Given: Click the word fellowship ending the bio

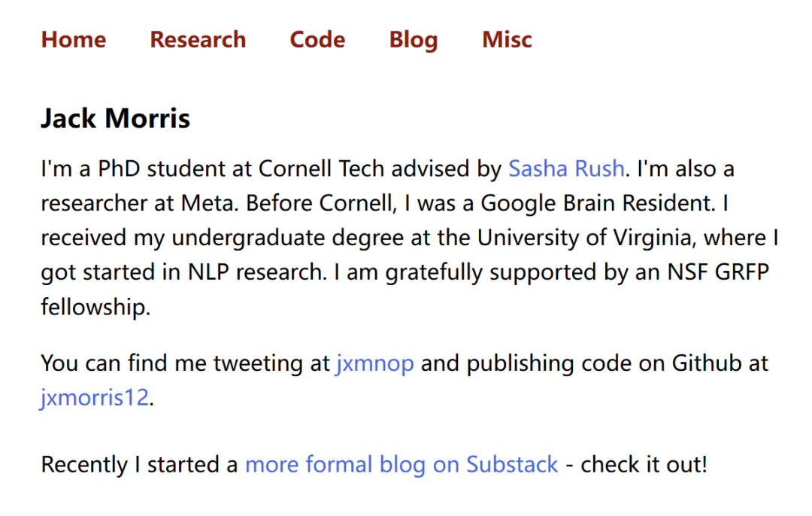Looking at the screenshot, I should click(x=95, y=308).
